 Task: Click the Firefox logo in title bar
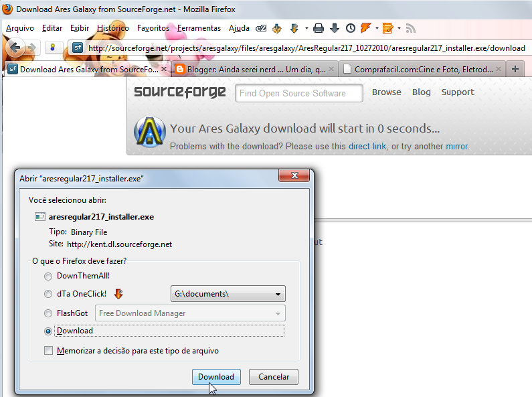(x=7, y=9)
